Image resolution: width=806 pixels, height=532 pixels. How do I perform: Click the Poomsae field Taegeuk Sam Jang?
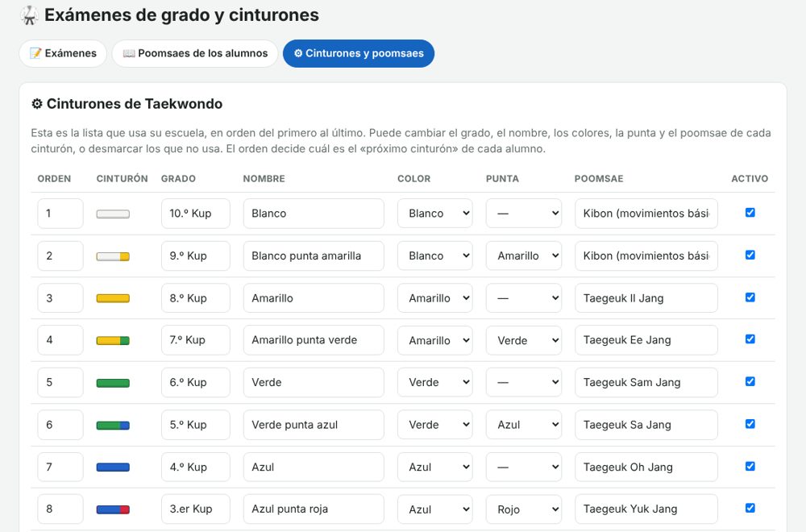tap(646, 382)
